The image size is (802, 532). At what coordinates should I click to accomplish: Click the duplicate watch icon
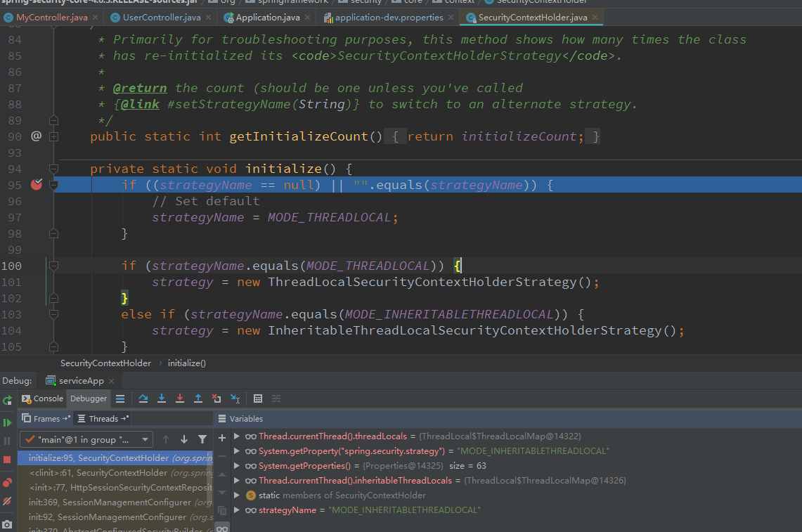pyautogui.click(x=222, y=510)
